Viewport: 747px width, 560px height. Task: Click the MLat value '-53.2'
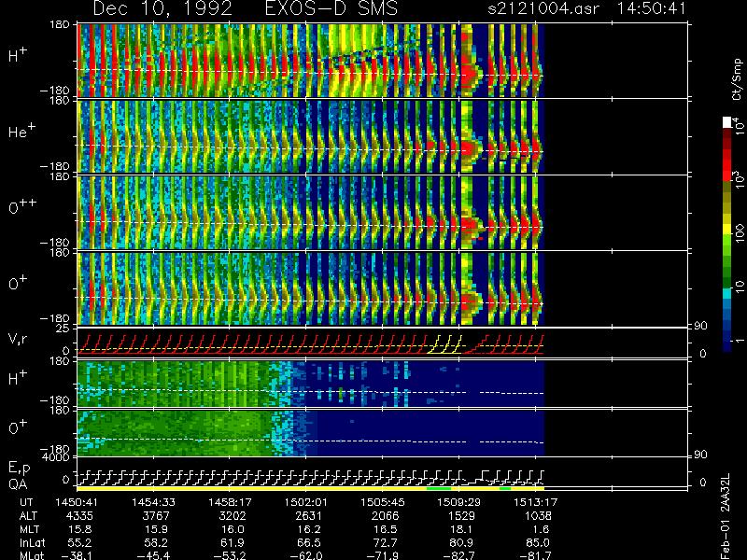tap(229, 555)
